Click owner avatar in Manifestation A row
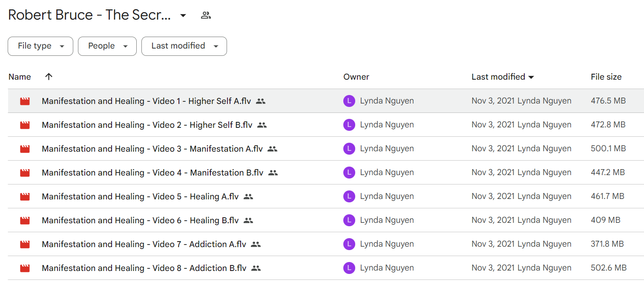This screenshot has height=291, width=644. [x=349, y=149]
